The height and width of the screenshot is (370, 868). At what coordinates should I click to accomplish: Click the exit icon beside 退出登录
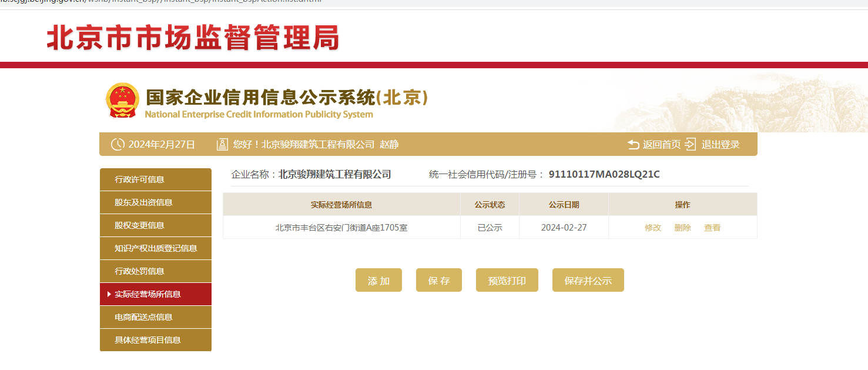(691, 144)
